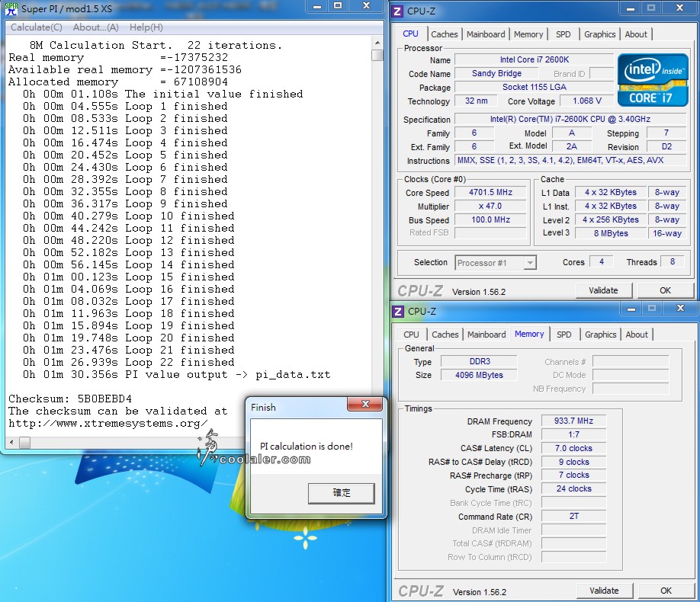Click the DRAM Frequency value 933.7 MHz
The image size is (700, 602).
pos(573,421)
